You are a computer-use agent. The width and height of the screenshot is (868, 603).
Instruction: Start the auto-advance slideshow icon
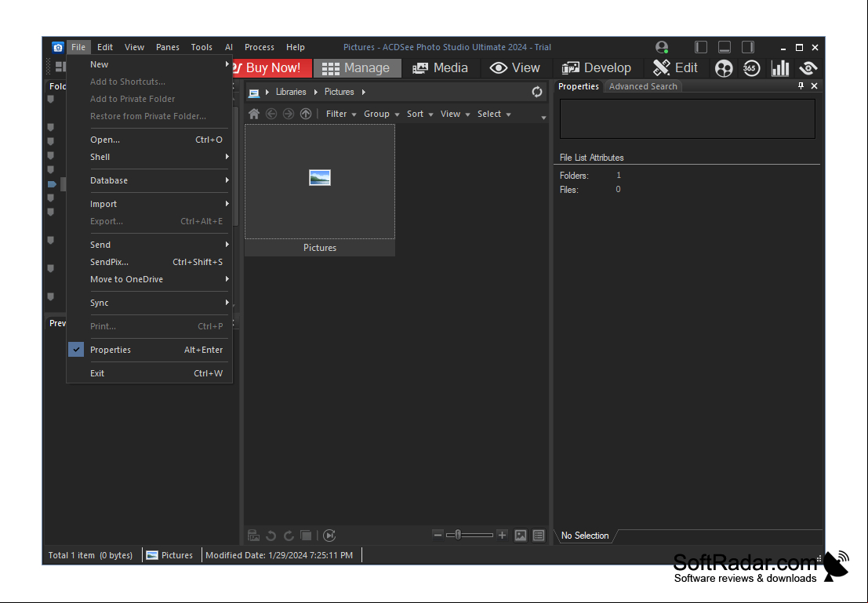pos(329,536)
